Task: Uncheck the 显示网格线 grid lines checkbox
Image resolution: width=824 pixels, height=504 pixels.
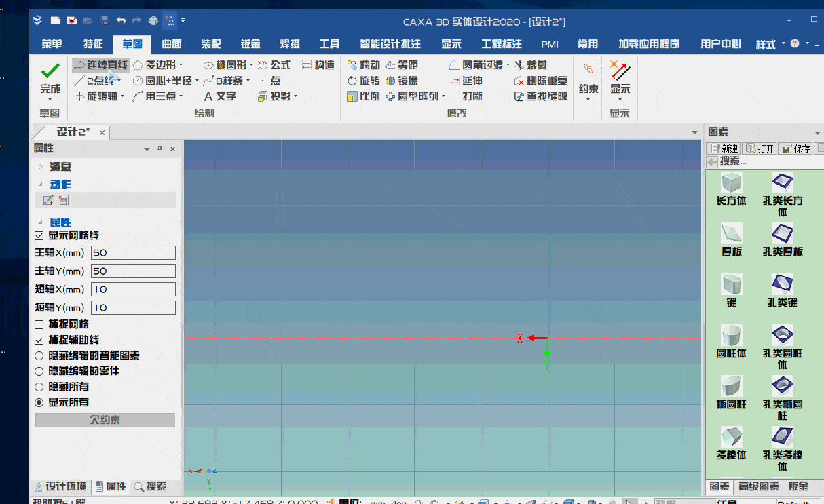Action: pyautogui.click(x=39, y=235)
